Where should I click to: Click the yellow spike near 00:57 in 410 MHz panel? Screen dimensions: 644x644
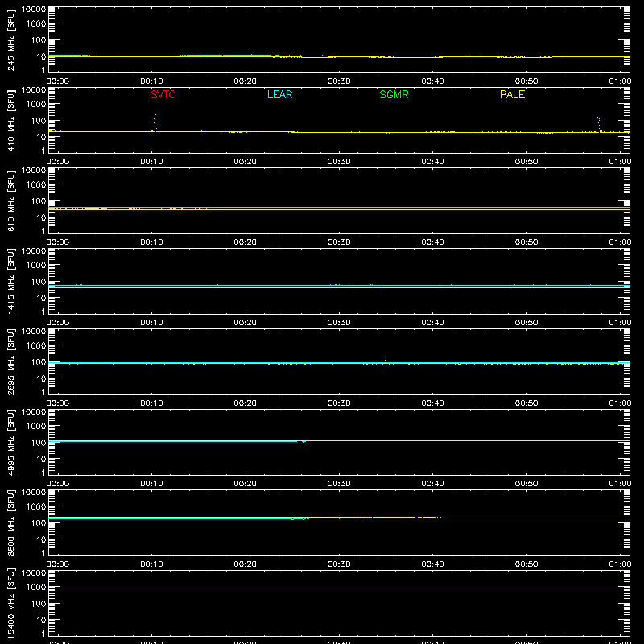(599, 124)
